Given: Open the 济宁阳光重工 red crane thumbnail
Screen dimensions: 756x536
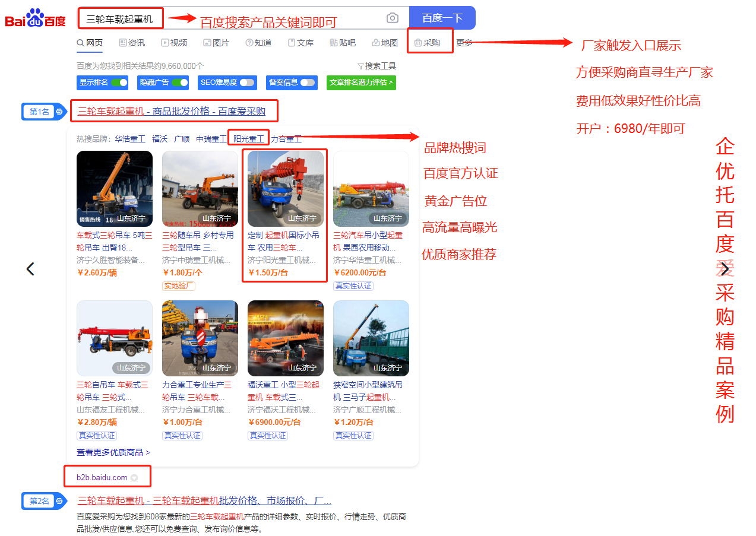Looking at the screenshot, I should click(286, 189).
